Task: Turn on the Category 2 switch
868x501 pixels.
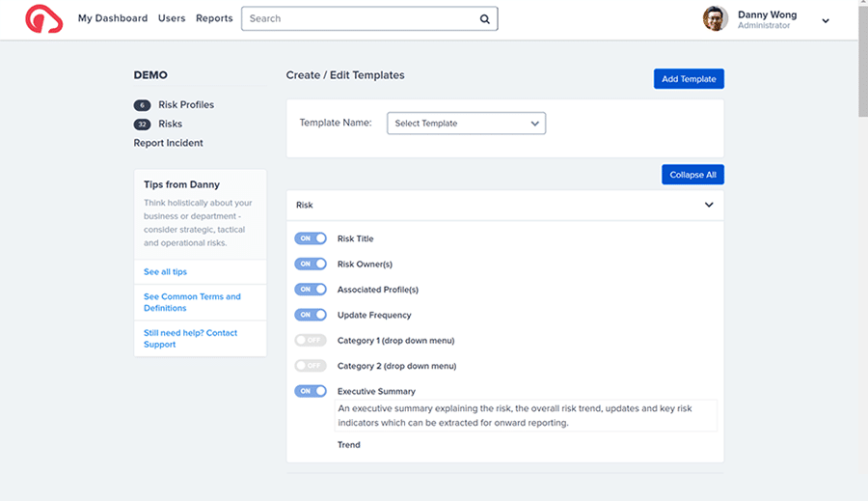Action: (311, 366)
